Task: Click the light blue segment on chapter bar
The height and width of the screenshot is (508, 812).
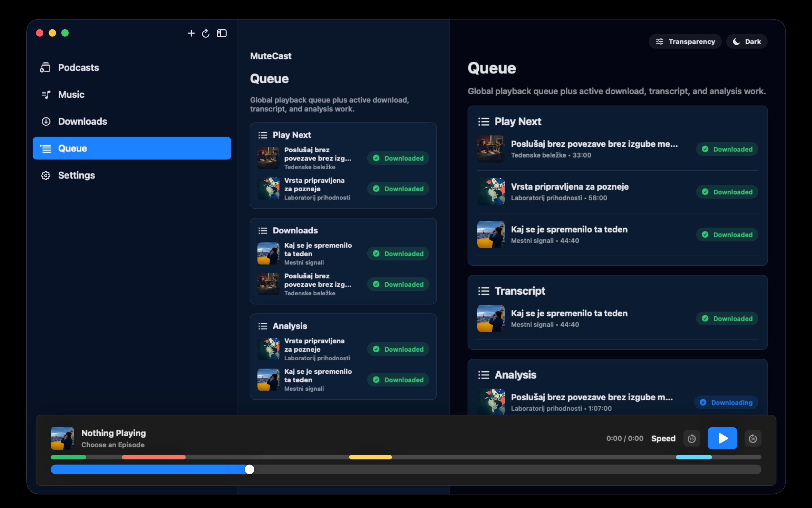Action: point(694,457)
